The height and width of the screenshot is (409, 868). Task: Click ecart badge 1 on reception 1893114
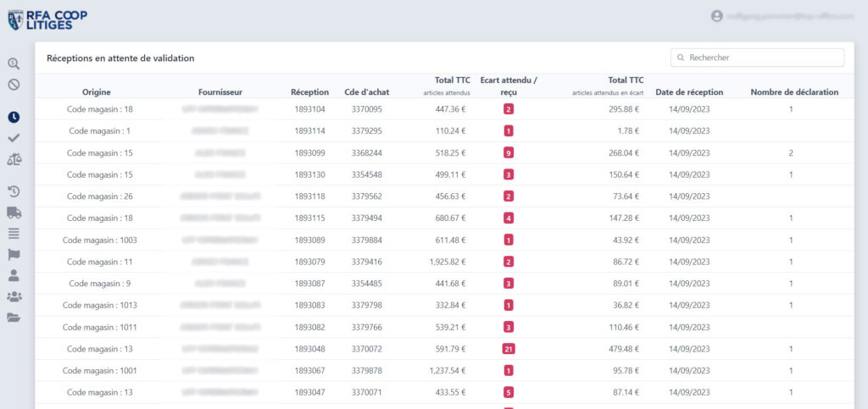coord(509,131)
